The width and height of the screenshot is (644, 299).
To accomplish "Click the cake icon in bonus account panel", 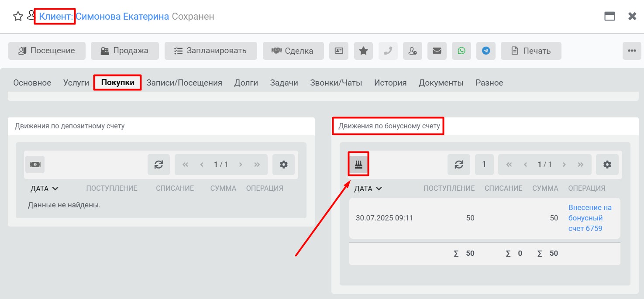I will tap(358, 165).
